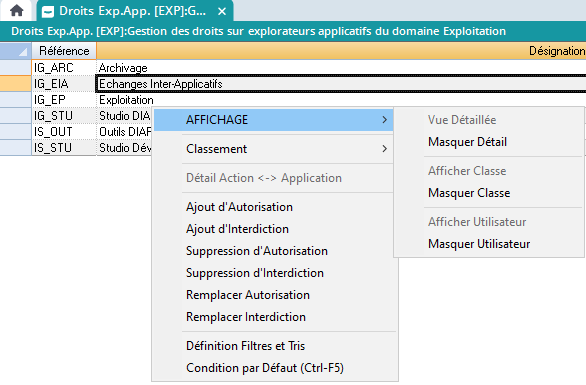The image size is (586, 385).
Task: Select Masquer Utilisateur in submenu
Action: pos(488,244)
